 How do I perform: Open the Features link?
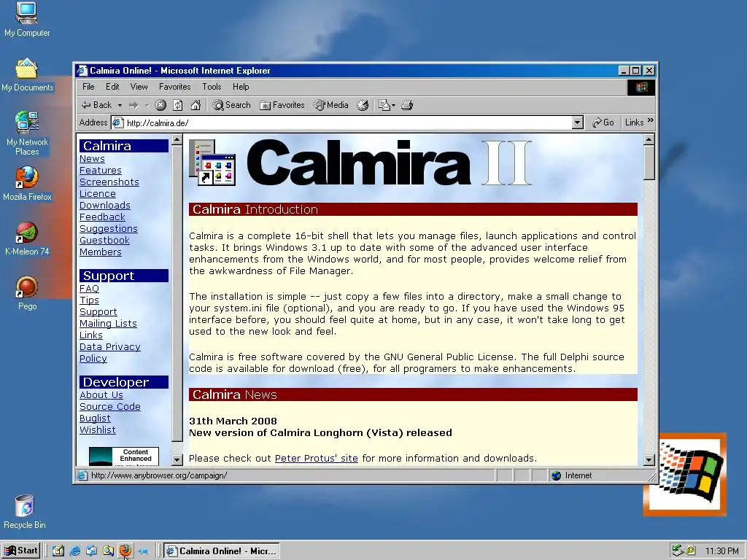(x=101, y=171)
